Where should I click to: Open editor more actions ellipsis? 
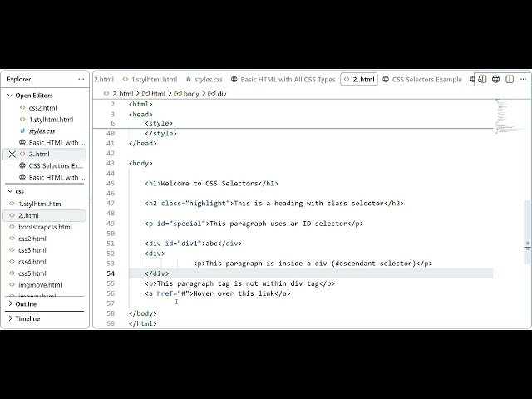click(x=523, y=80)
